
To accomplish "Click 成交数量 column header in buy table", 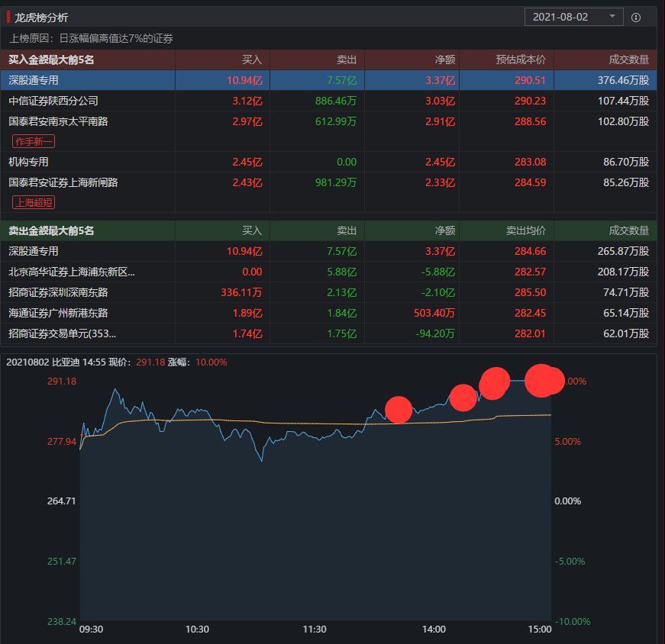I will 629,60.
